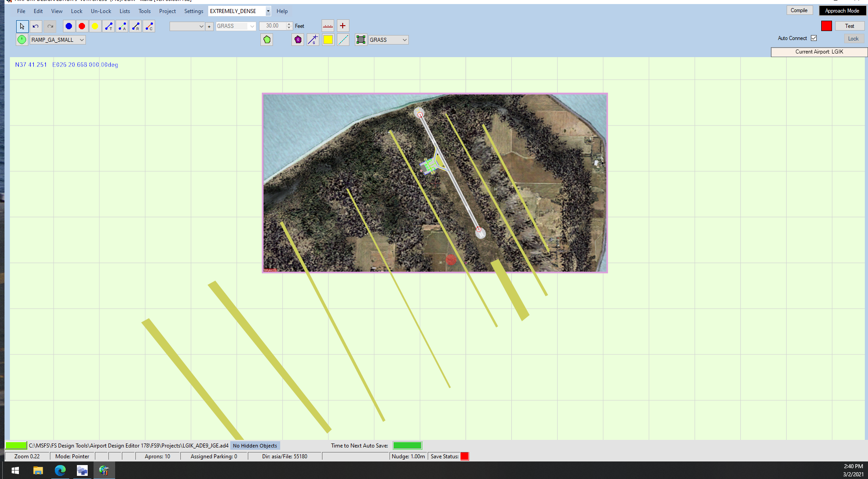Click the small plus button by combo
868x479 pixels.
(x=209, y=27)
